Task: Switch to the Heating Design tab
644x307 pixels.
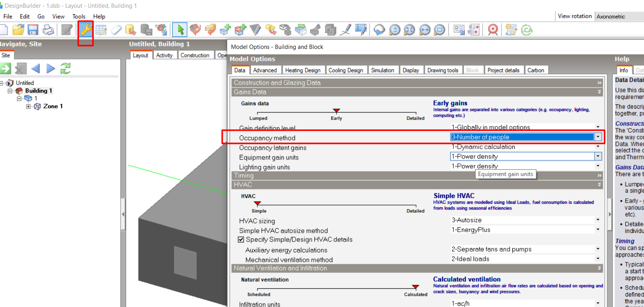Action: point(303,70)
